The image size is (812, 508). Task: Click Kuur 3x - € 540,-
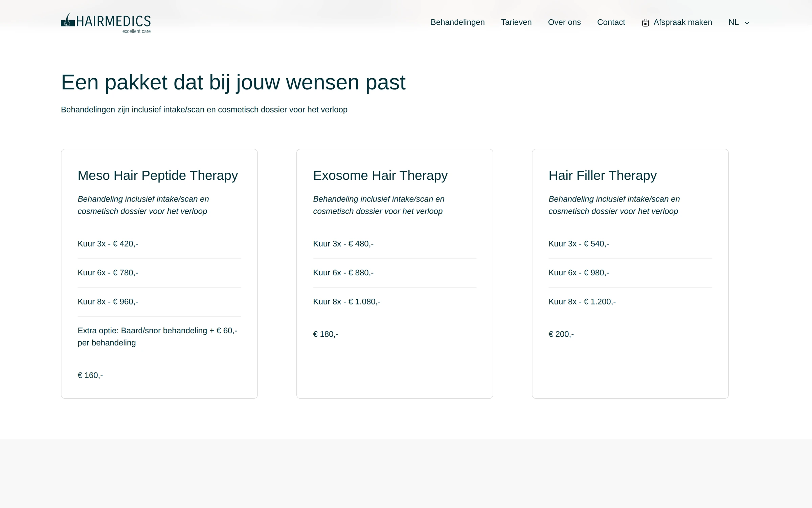[579, 244]
